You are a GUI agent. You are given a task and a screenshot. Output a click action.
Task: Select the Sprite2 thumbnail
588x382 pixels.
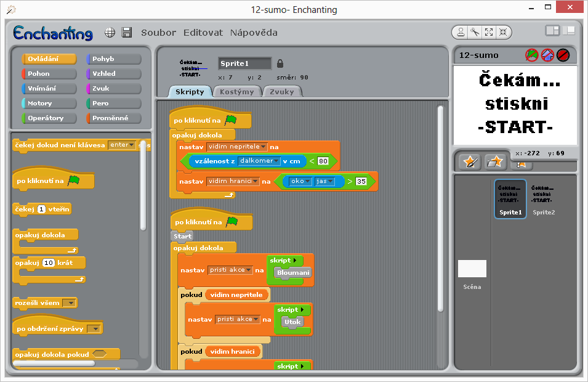tap(543, 199)
